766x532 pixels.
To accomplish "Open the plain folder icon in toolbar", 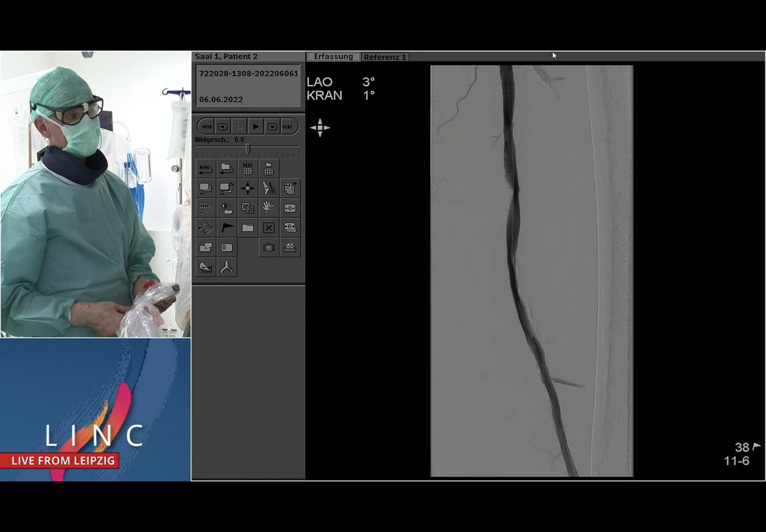I will (248, 228).
